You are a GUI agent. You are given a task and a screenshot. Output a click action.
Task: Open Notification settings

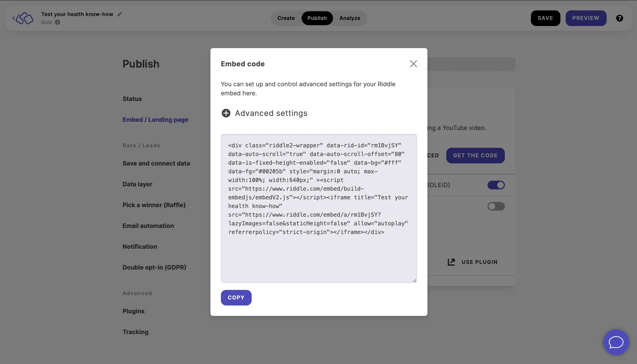point(140,247)
